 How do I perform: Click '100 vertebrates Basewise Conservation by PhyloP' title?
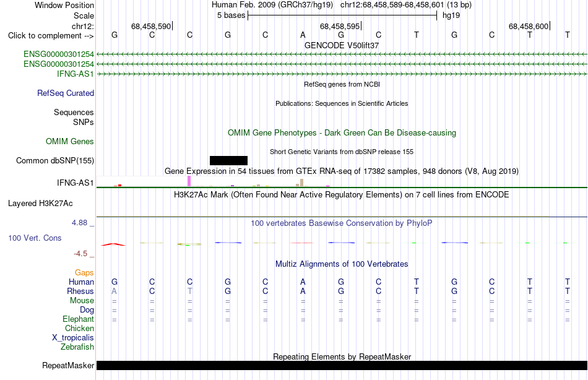click(342, 223)
